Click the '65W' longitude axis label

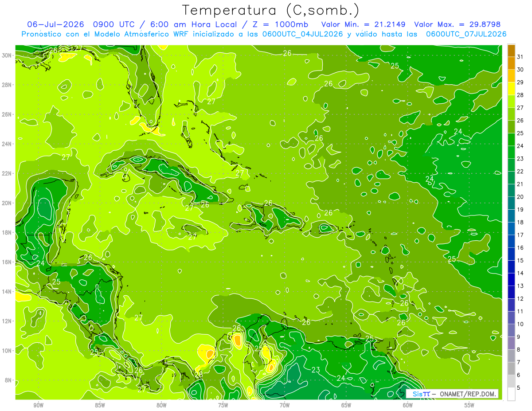point(346,406)
